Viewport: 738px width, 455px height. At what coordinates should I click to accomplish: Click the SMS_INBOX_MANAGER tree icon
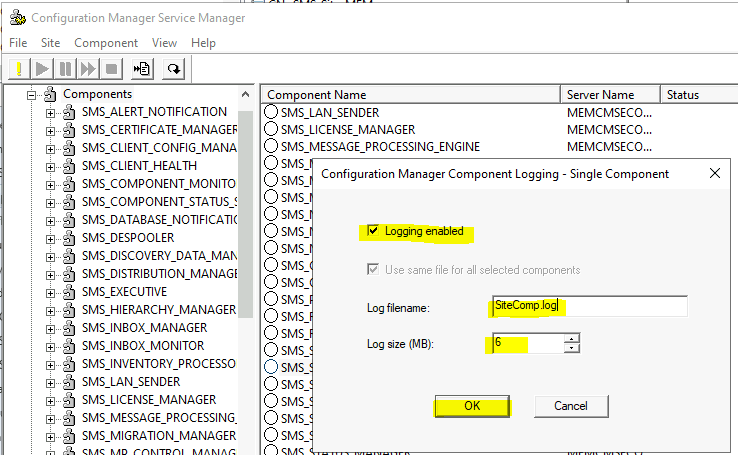69,328
